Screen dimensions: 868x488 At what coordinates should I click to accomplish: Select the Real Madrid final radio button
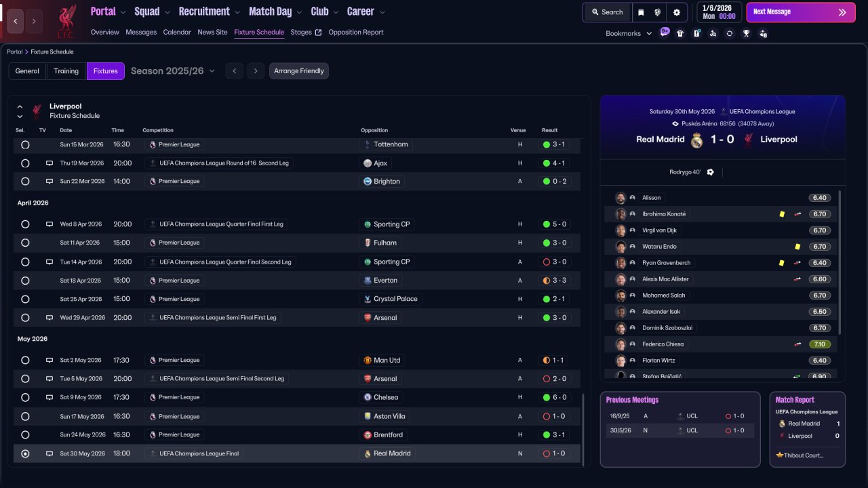[25, 453]
